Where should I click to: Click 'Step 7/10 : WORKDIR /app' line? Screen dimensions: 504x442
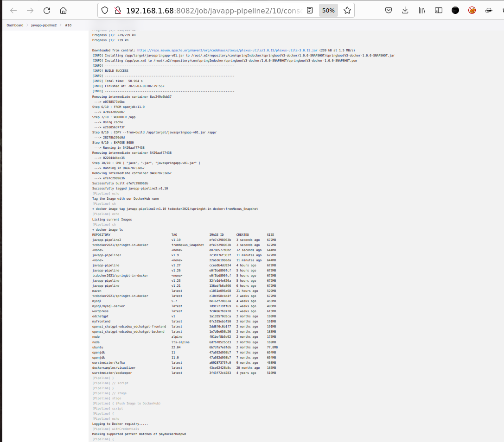tap(114, 117)
